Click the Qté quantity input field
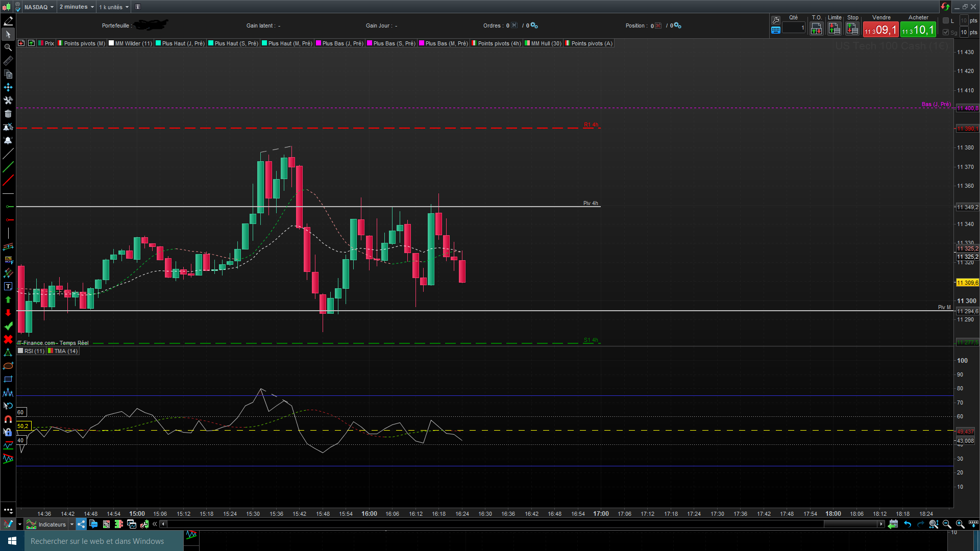Image resolution: width=980 pixels, height=551 pixels. 794,28
